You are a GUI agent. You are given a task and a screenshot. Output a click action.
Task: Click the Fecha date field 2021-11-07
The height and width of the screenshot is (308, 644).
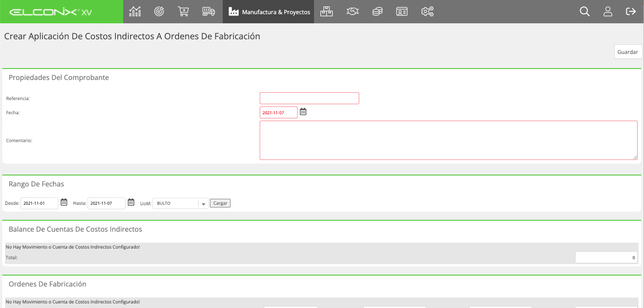(x=278, y=112)
